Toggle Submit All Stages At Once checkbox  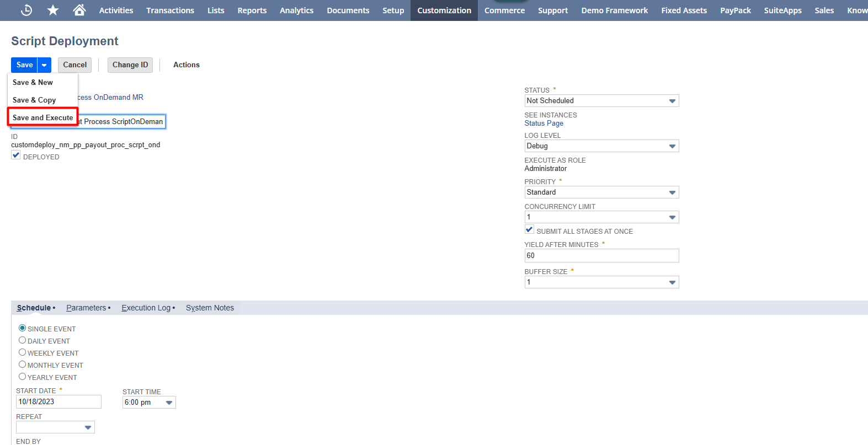[x=529, y=230]
